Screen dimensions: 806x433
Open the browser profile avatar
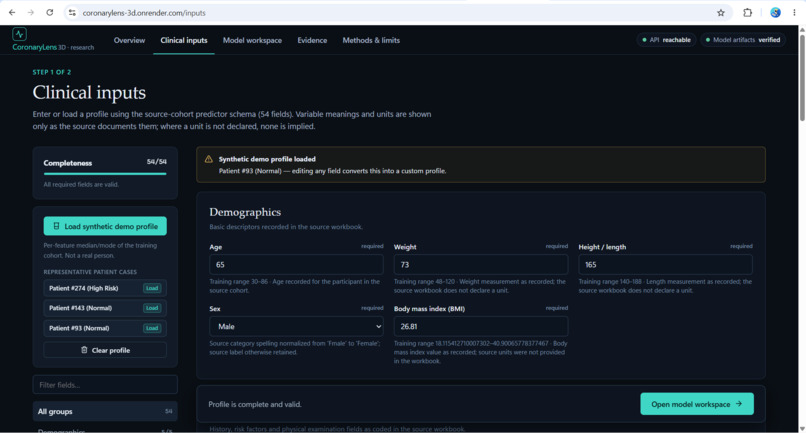click(x=775, y=13)
